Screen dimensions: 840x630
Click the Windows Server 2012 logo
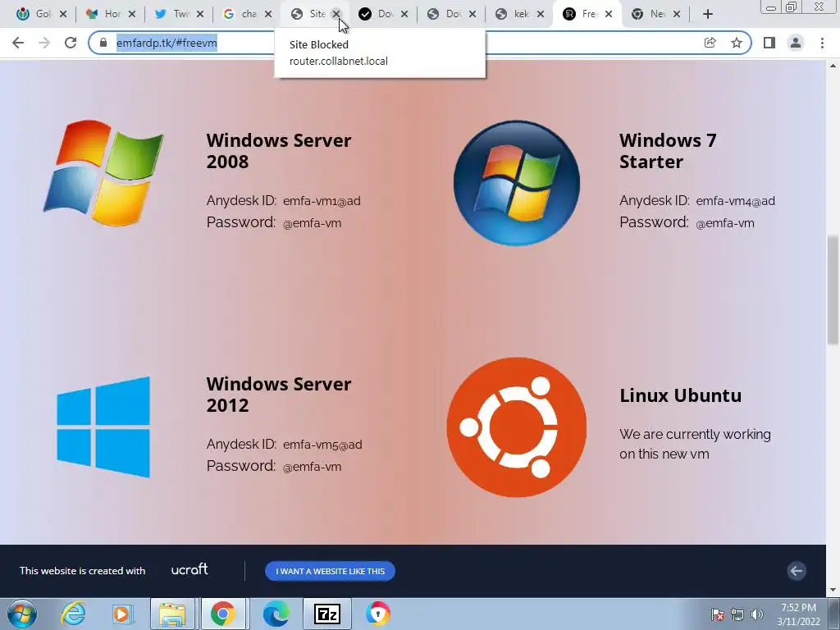(x=103, y=427)
